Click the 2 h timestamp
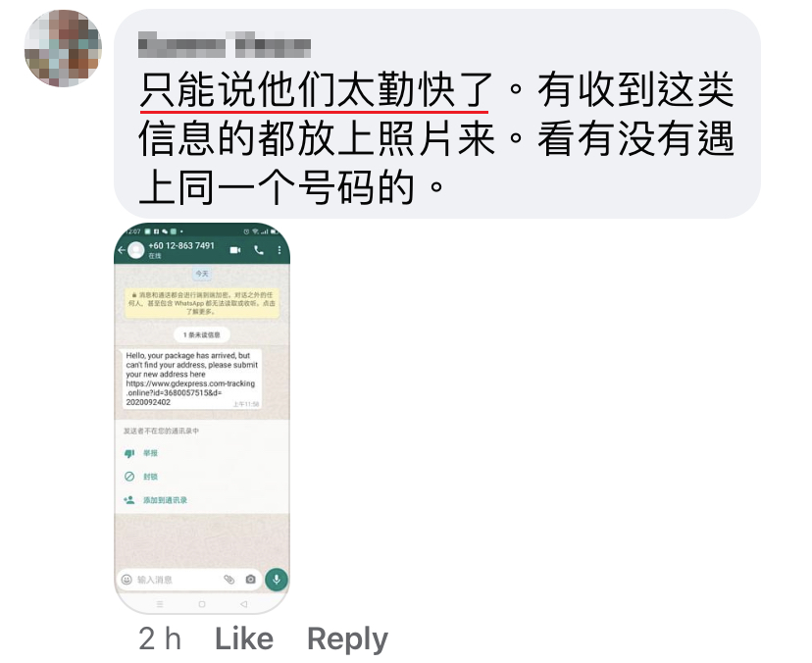The width and height of the screenshot is (812, 663). click(160, 638)
